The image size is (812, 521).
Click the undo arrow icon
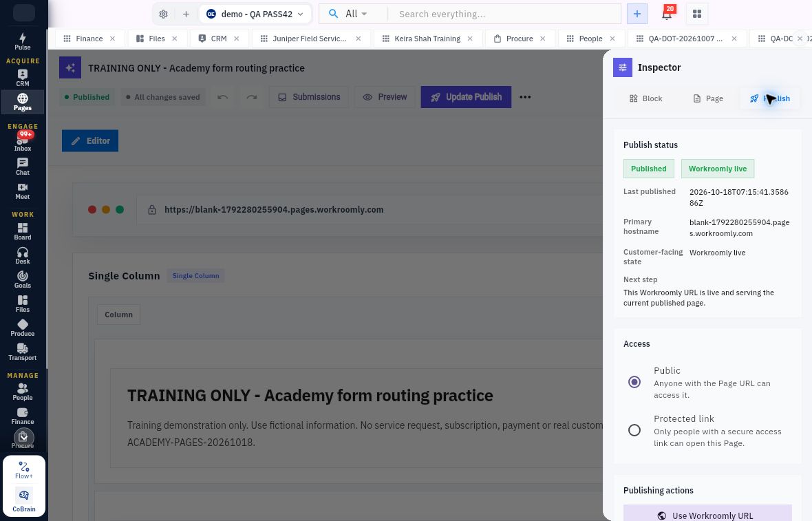[x=223, y=97]
